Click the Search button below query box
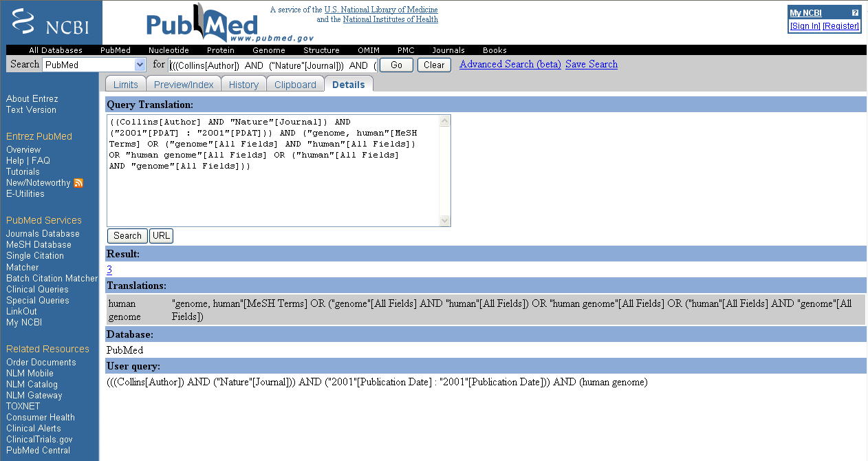This screenshot has height=461, width=868. 127,236
